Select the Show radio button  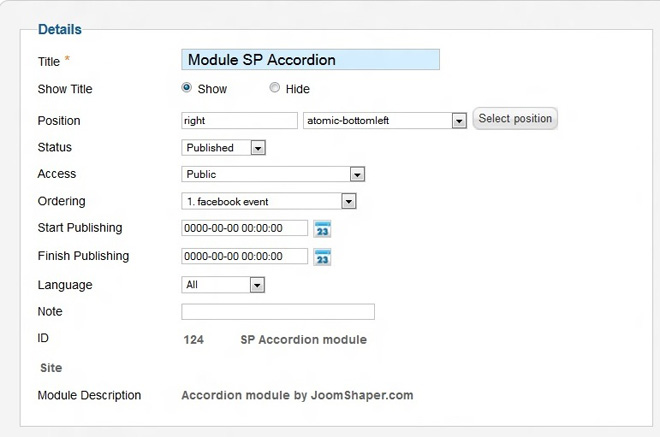pyautogui.click(x=187, y=88)
